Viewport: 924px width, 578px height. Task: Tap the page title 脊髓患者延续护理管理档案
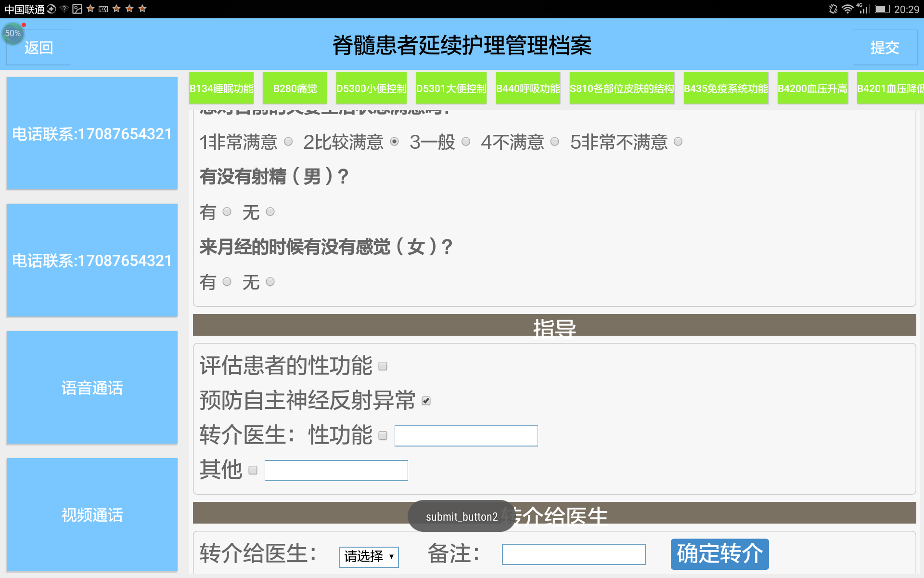click(x=462, y=45)
